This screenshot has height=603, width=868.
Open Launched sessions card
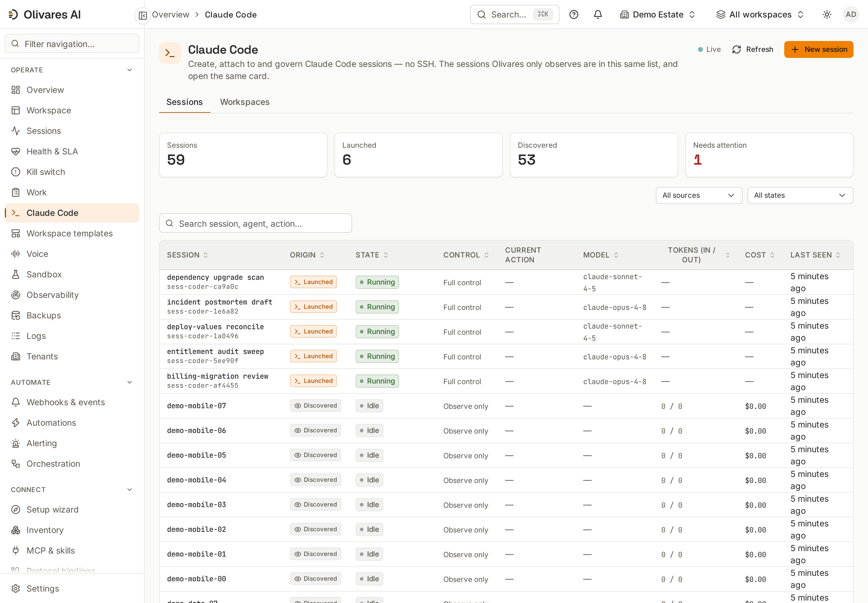click(419, 155)
